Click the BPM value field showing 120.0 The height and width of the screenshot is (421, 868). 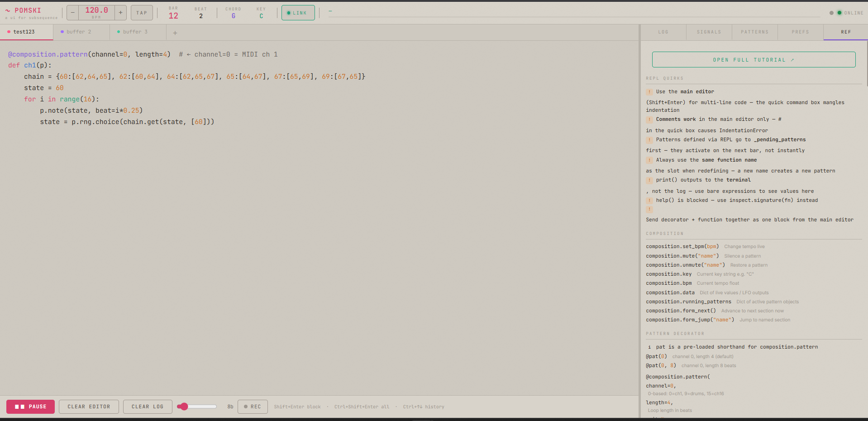pos(96,12)
